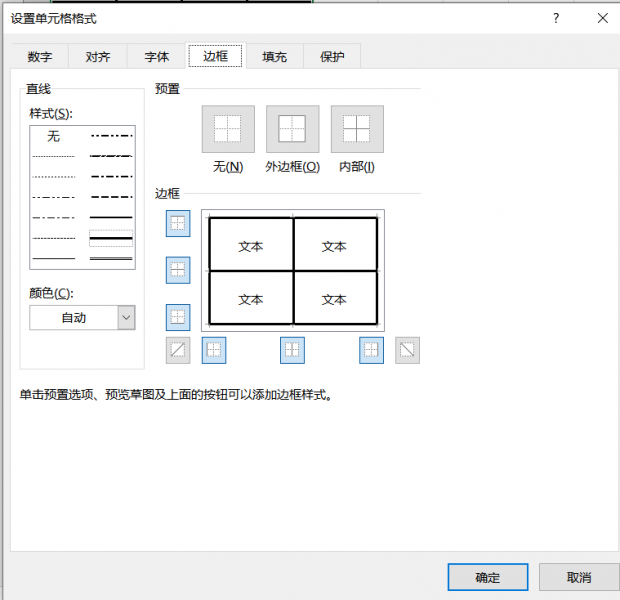The height and width of the screenshot is (600, 620).
Task: Confirm with the 确定 button
Action: (x=488, y=577)
